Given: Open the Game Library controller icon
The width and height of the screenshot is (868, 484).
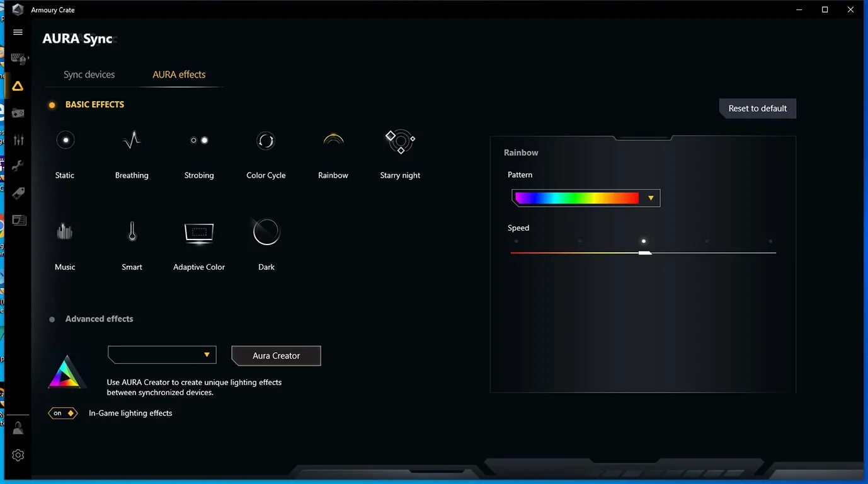Looking at the screenshot, I should (18, 113).
